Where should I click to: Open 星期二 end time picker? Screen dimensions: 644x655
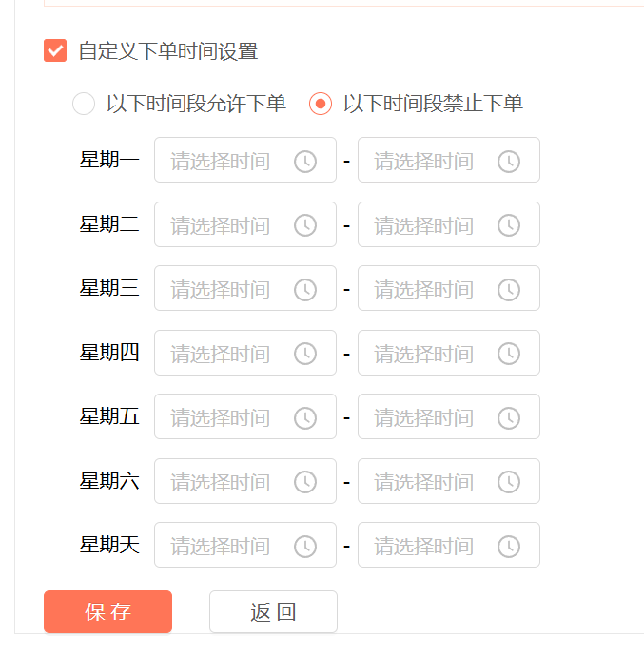pos(449,224)
